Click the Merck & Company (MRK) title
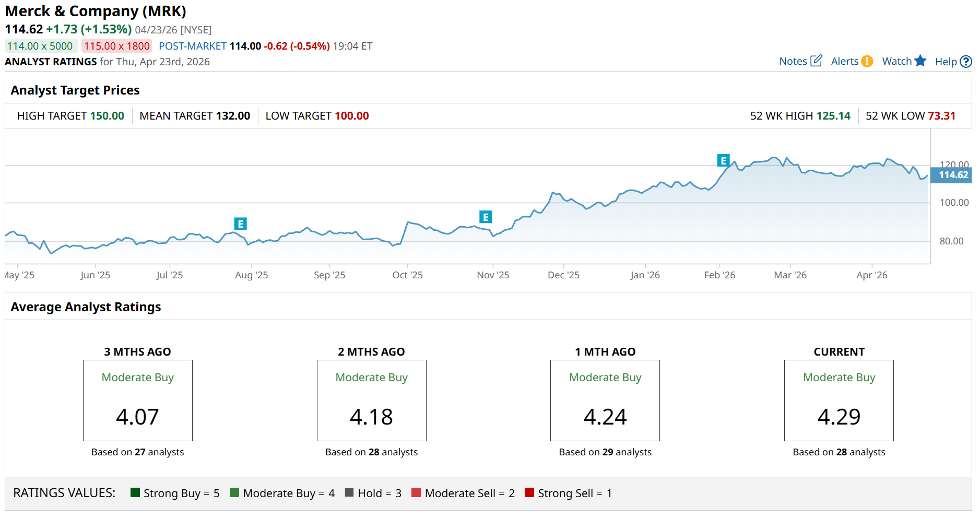 96,11
